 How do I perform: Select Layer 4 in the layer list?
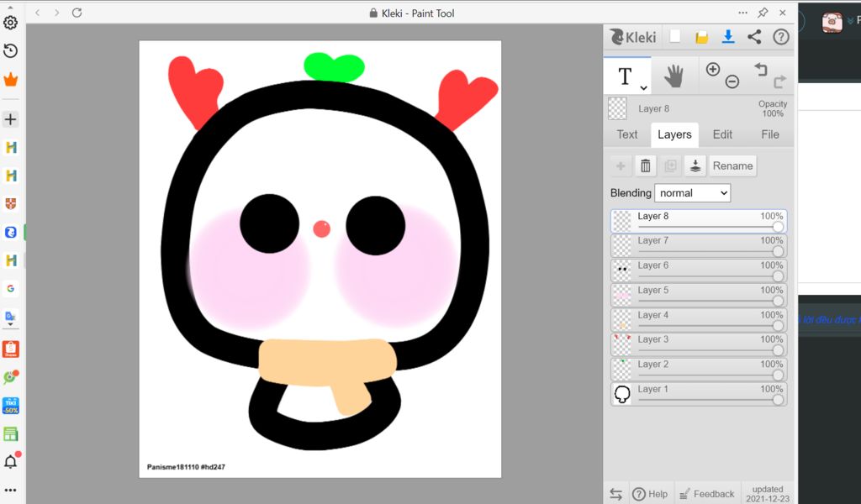coord(699,320)
